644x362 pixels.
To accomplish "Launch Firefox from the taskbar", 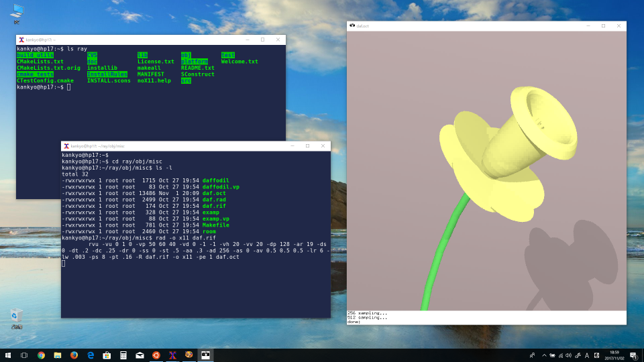I will (x=74, y=355).
